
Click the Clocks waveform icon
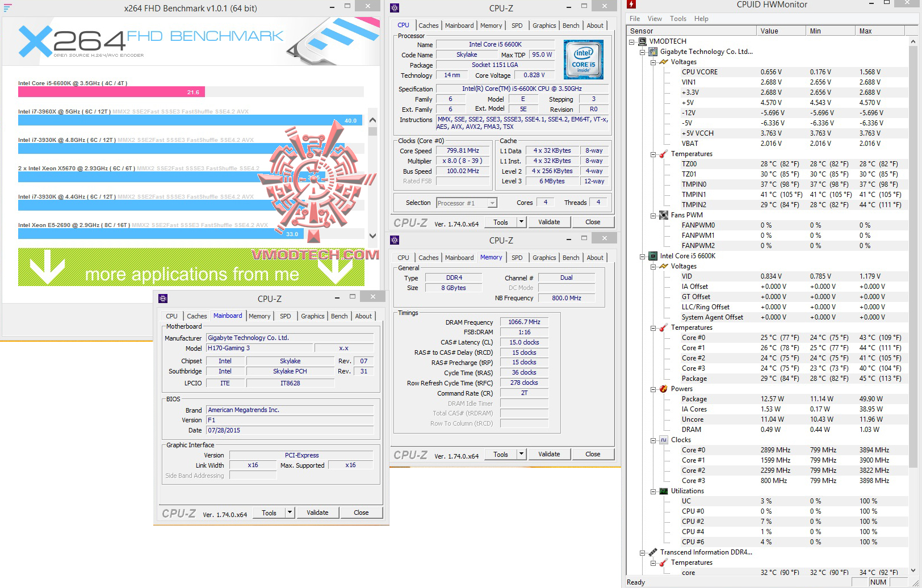(664, 440)
